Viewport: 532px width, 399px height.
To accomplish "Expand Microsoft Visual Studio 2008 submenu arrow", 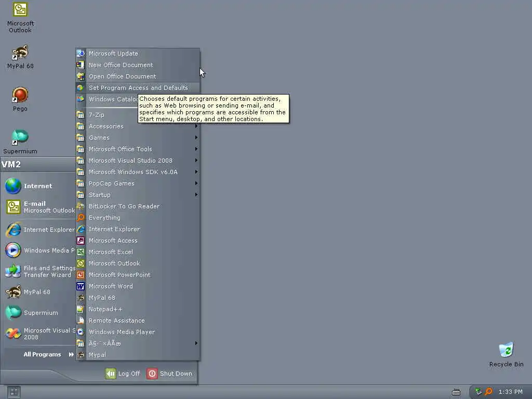I will [x=196, y=161].
